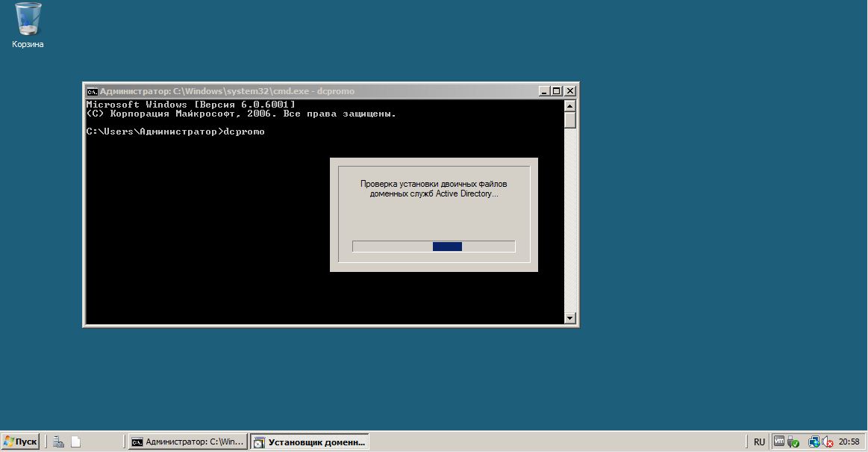Open the VMware Tools tray icon
Viewport: 868px width, 452px height.
coord(779,442)
